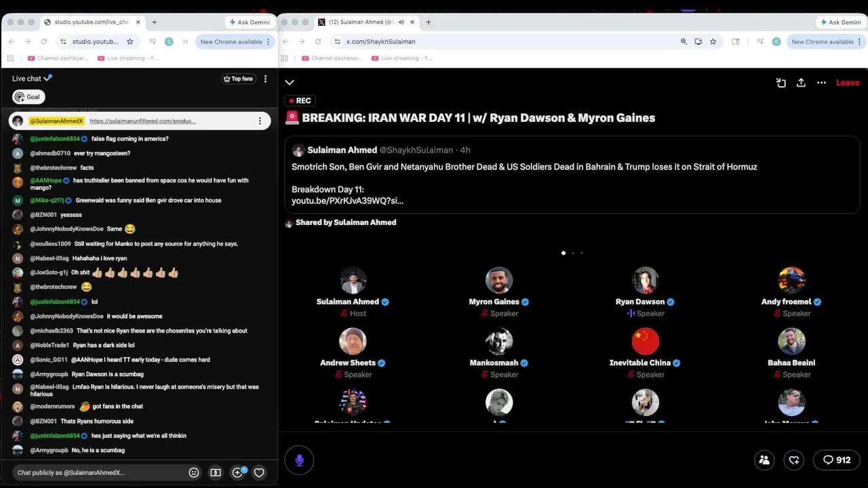Open the add poll/plus icon in chat
This screenshot has width=868, height=488.
point(237,472)
